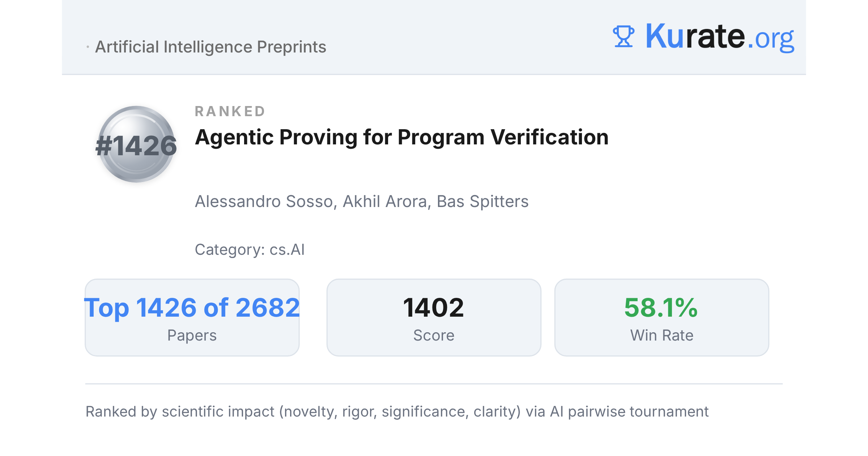
Task: Select author Akhil Arora
Action: tap(385, 202)
